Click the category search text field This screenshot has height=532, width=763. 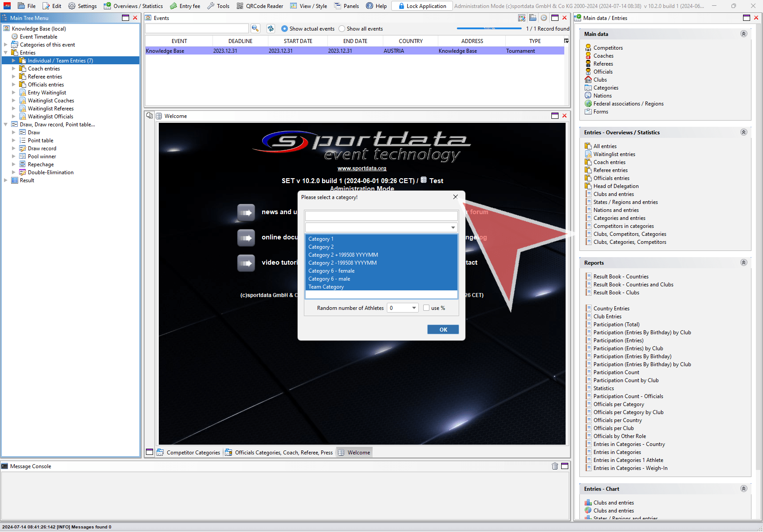click(x=381, y=216)
